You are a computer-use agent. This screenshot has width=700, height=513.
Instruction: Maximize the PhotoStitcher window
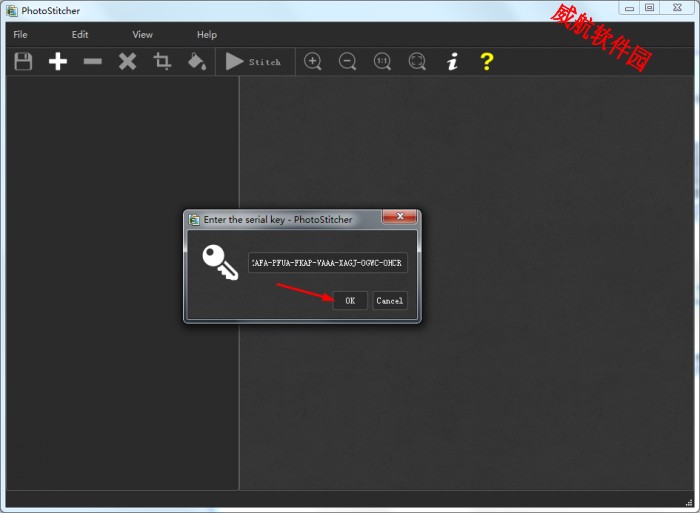pyautogui.click(x=650, y=8)
